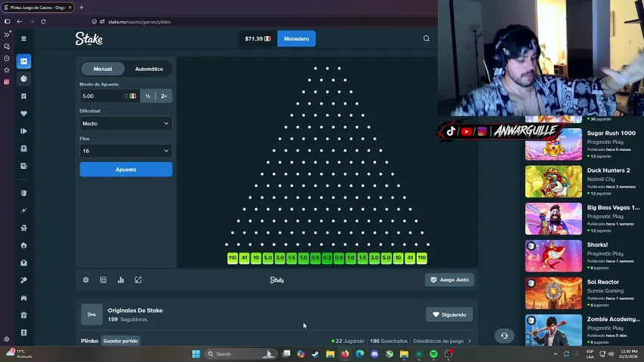Expand the chevron next to Estadísticas de juego
This screenshot has width=644, height=362.
pyautogui.click(x=470, y=341)
